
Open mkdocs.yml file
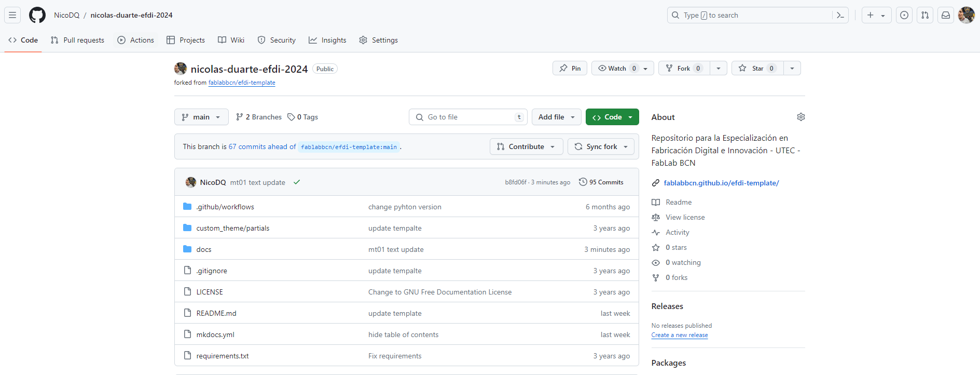(x=215, y=334)
